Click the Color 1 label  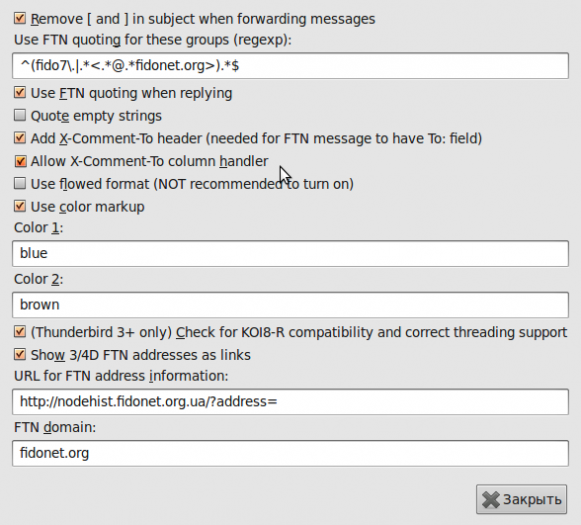pyautogui.click(x=39, y=227)
